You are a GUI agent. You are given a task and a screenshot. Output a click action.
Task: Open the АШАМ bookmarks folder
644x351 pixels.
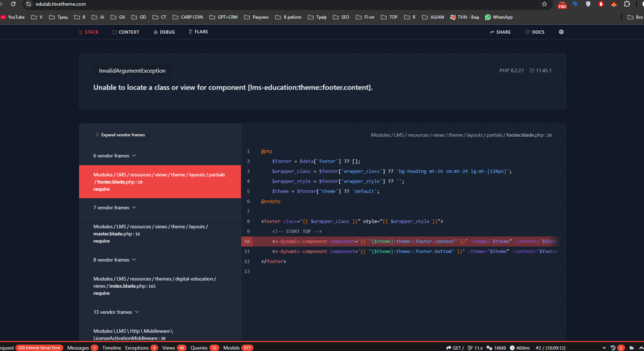tap(433, 17)
